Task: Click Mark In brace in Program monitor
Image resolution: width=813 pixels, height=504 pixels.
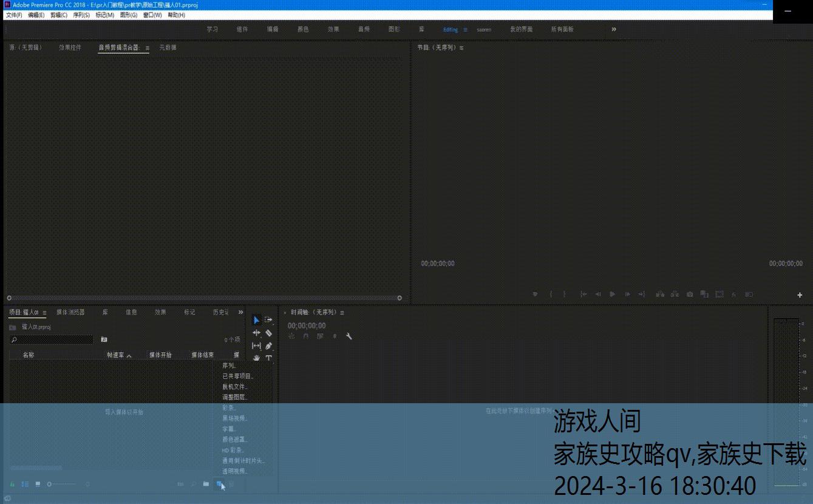Action: click(x=551, y=294)
